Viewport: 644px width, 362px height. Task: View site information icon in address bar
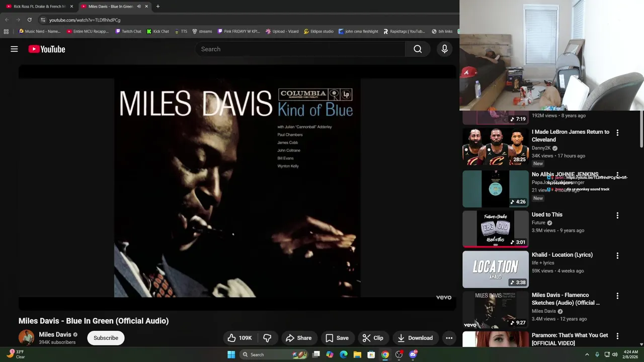coord(43,20)
